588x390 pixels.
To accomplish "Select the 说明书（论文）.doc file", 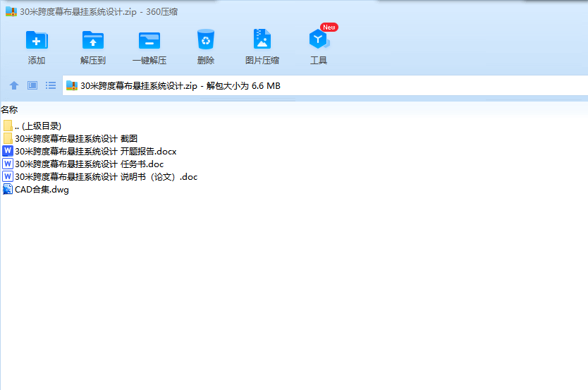I will pyautogui.click(x=100, y=176).
